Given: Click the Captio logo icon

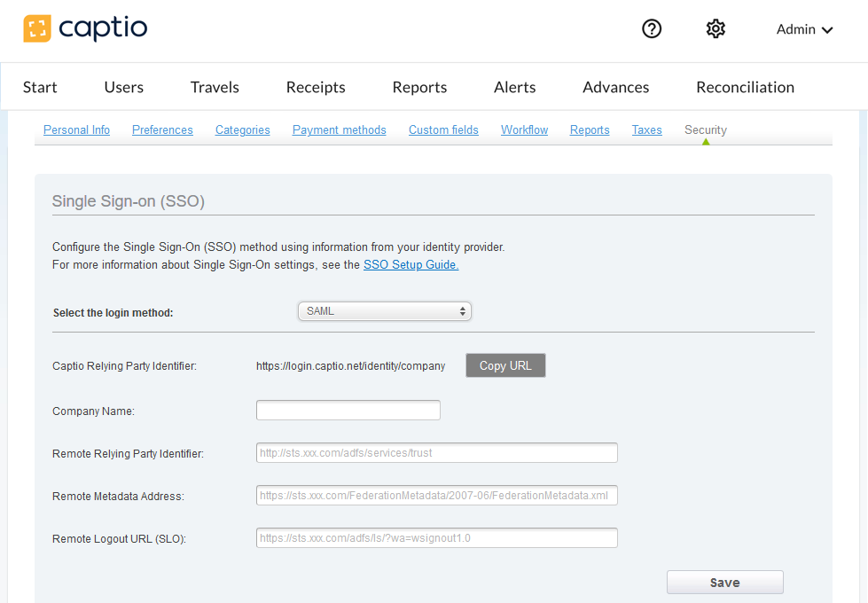Looking at the screenshot, I should 37,29.
